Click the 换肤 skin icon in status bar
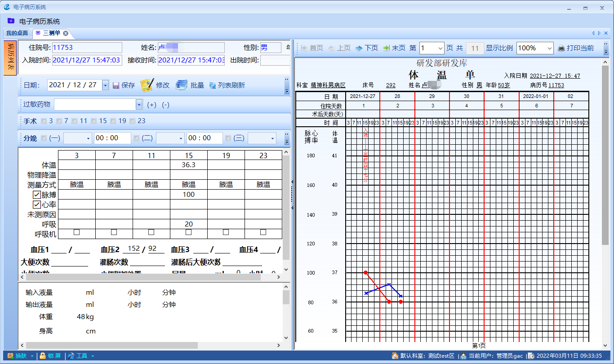Viewport: 614px width, 364px height. click(x=10, y=356)
